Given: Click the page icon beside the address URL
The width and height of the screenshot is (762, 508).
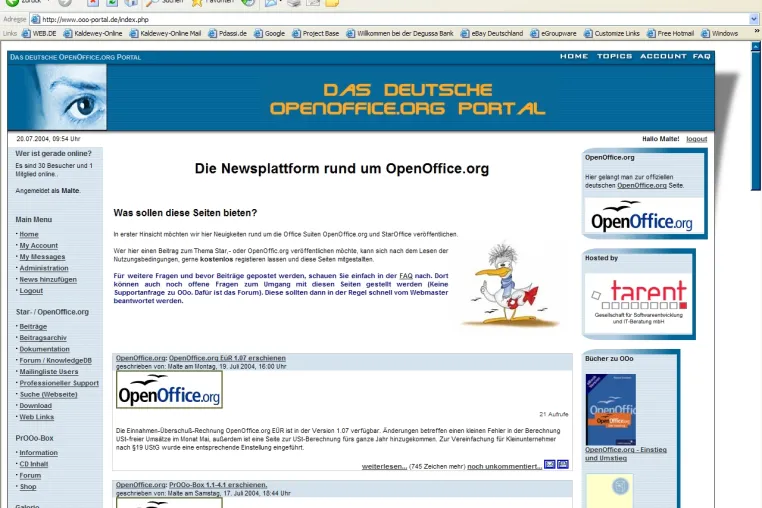Looking at the screenshot, I should point(35,19).
